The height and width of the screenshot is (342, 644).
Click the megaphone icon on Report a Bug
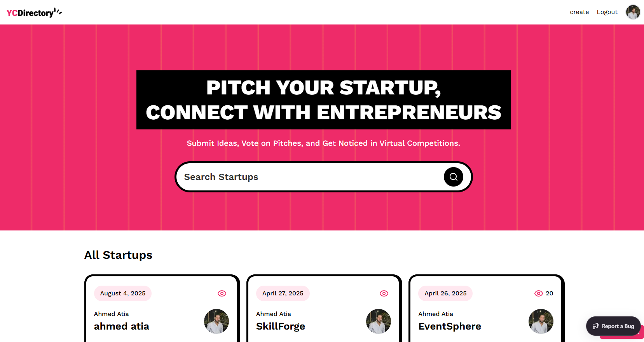pyautogui.click(x=595, y=326)
